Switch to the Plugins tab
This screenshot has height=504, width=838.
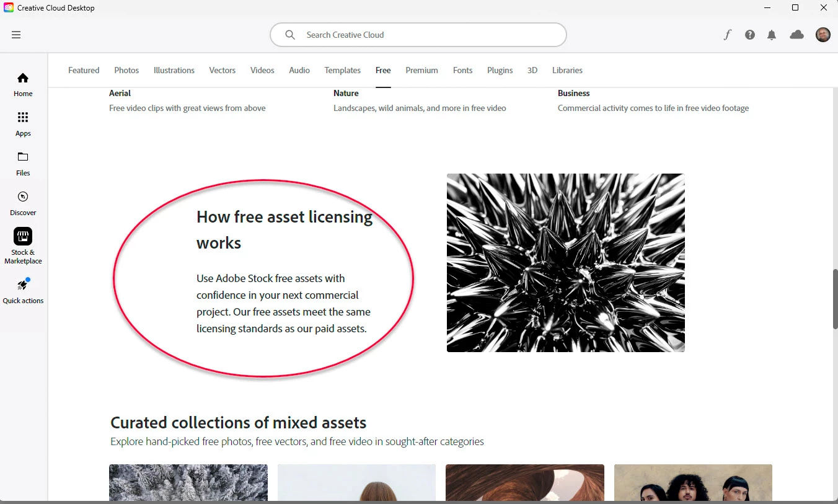coord(500,70)
